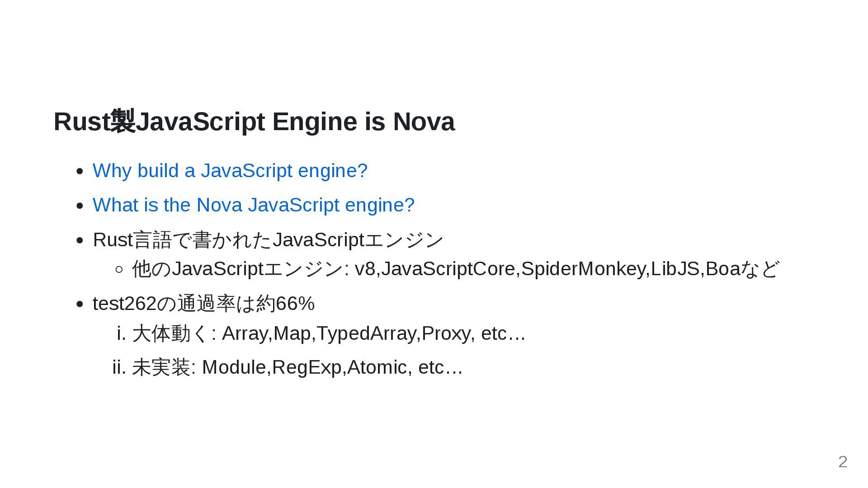Click the slide page number 2
This screenshot has width=868, height=488.
point(842,462)
